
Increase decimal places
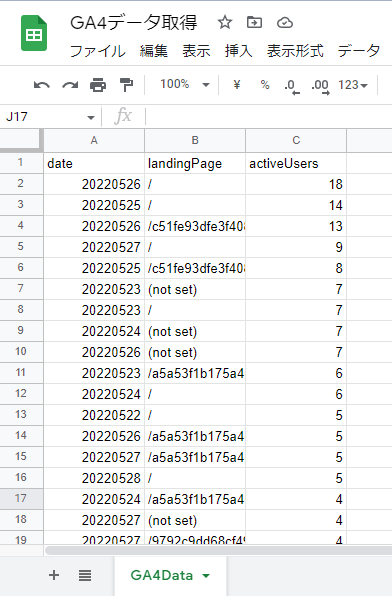tap(321, 86)
